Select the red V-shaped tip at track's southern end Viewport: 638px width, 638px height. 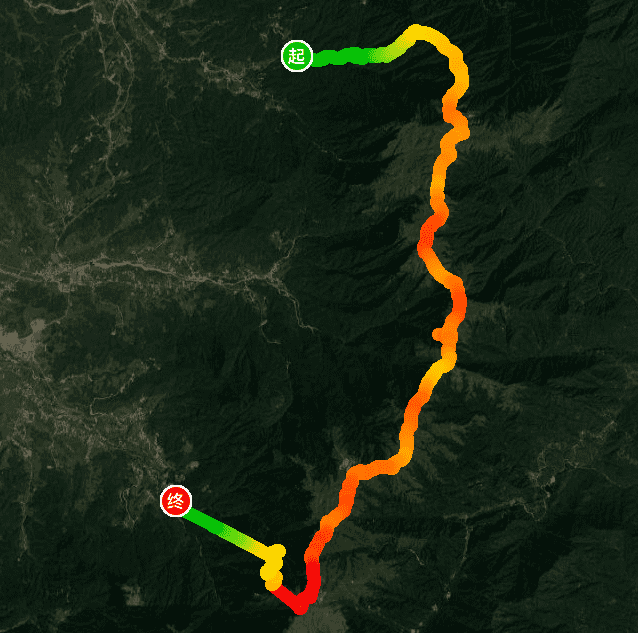(x=299, y=599)
